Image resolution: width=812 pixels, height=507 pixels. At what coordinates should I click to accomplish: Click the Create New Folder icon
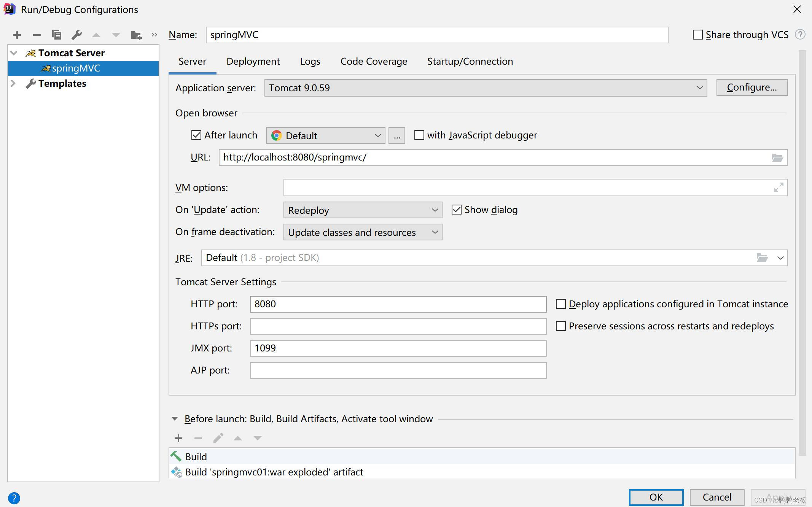pos(136,35)
